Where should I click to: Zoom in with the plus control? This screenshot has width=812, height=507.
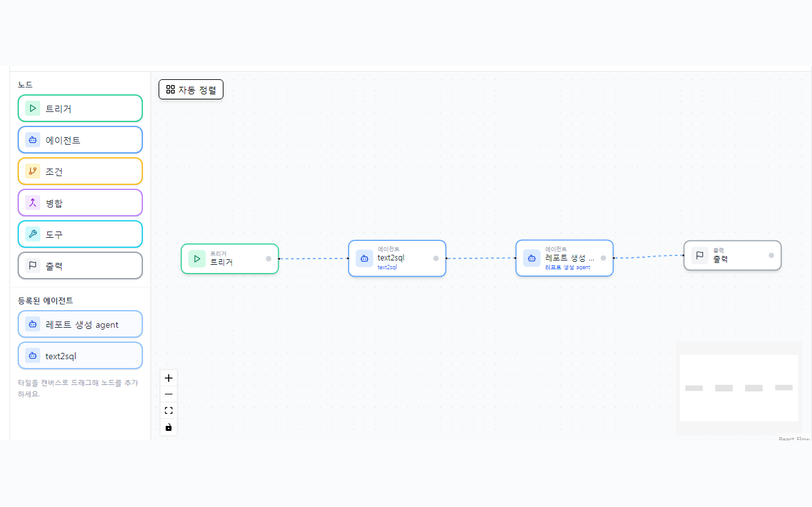tap(169, 378)
